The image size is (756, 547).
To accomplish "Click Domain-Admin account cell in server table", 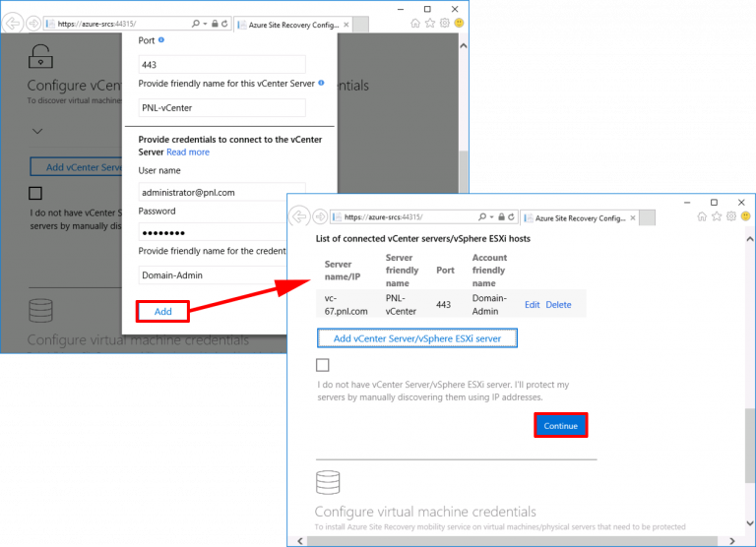I will point(489,305).
